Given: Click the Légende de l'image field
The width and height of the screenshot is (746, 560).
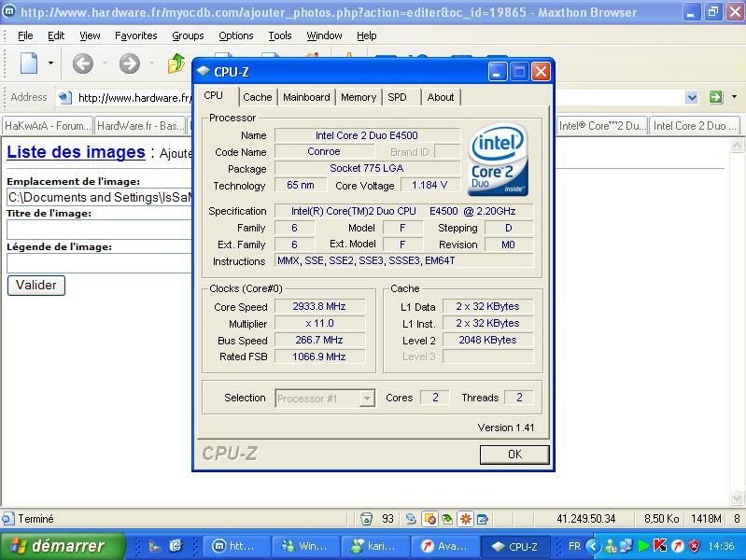Looking at the screenshot, I should pyautogui.click(x=99, y=263).
